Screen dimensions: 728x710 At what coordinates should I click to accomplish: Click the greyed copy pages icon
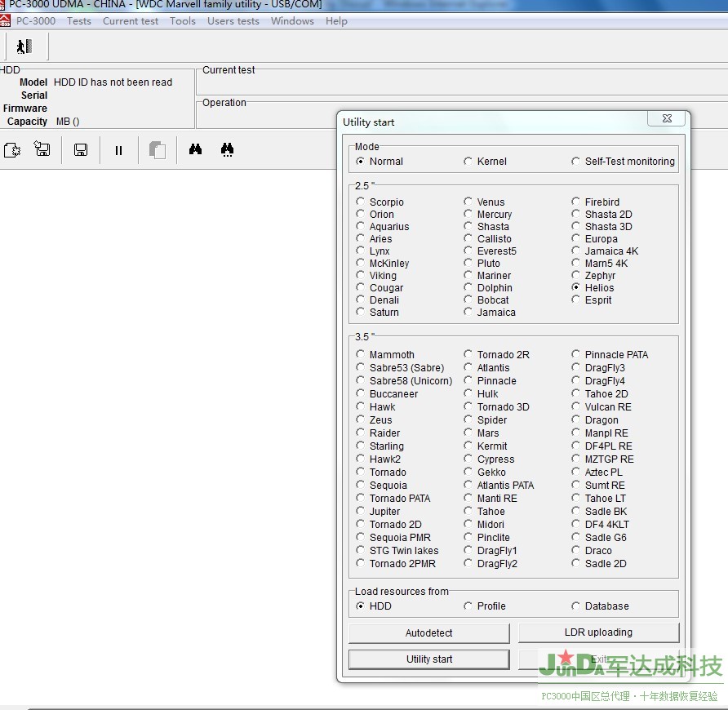click(x=158, y=150)
